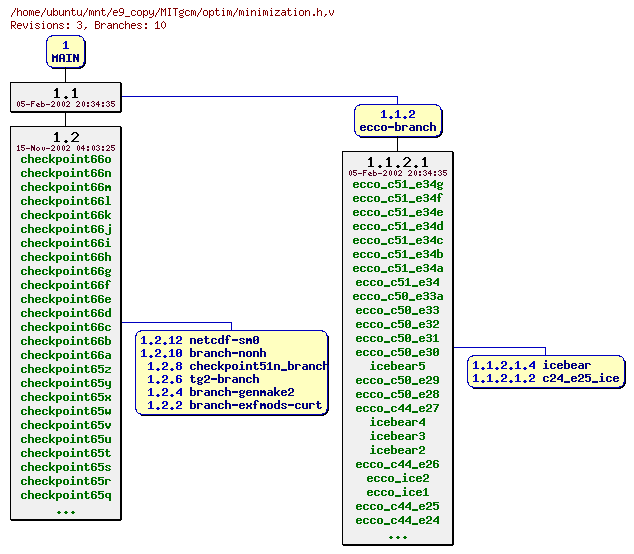
Task: Click tag checkpoint65x
Action: tap(66, 397)
